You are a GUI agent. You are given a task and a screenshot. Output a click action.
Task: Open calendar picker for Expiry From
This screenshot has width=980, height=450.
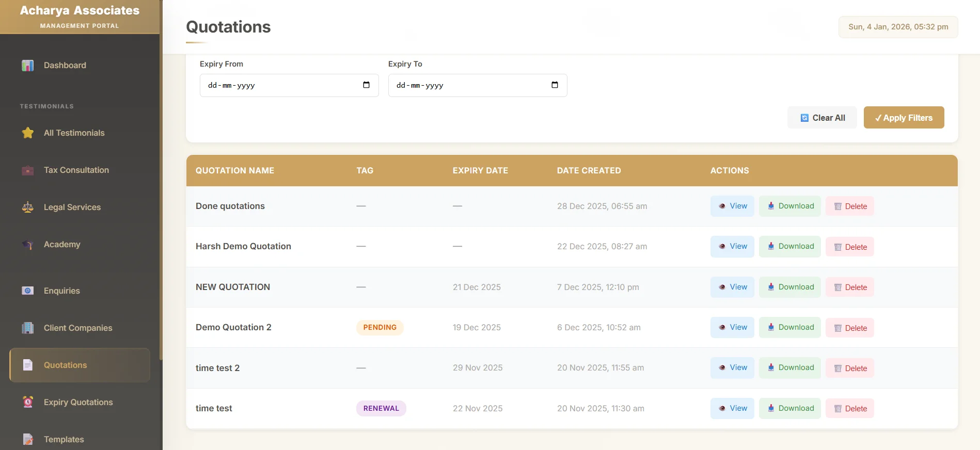(366, 85)
